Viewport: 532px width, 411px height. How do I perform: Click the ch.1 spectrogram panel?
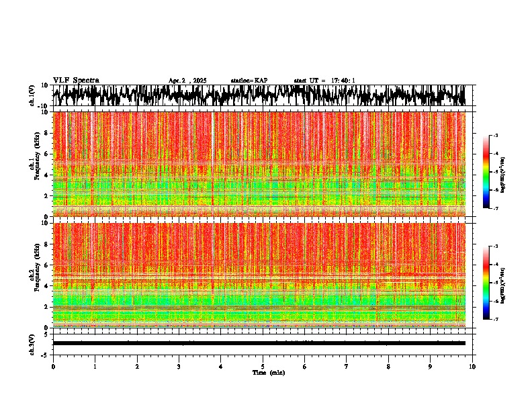pos(259,164)
